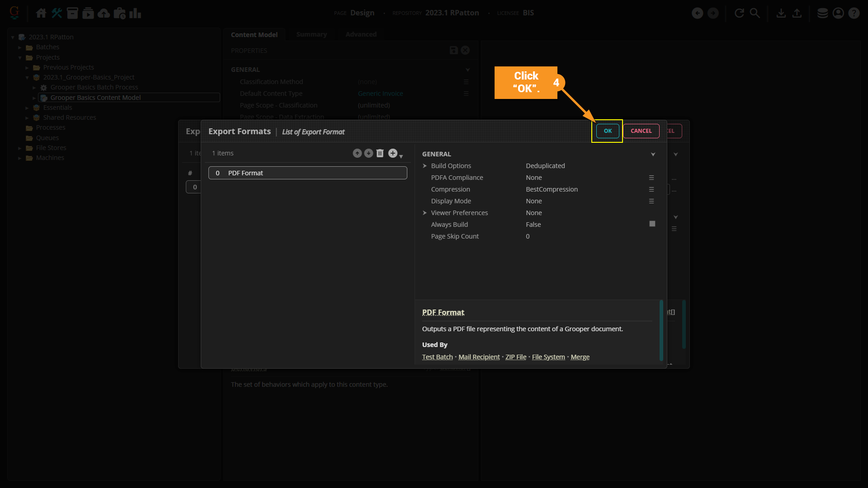868x488 pixels.
Task: Toggle the Always Build checkbox
Action: 652,224
